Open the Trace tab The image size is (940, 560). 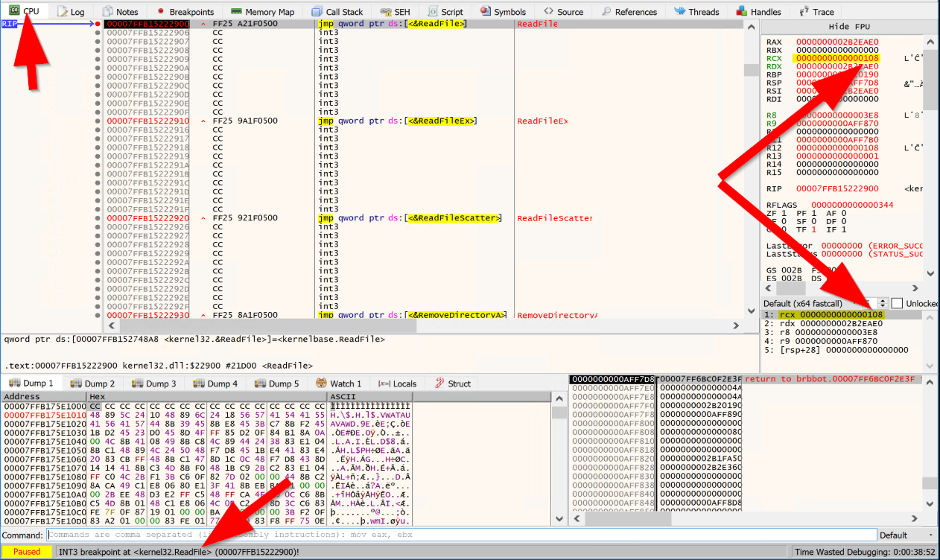[816, 12]
